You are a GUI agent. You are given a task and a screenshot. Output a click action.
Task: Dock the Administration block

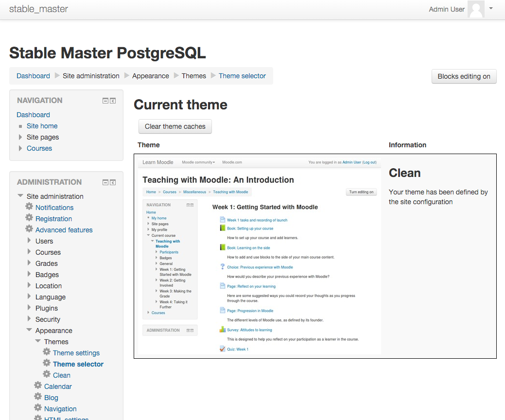pyautogui.click(x=113, y=183)
